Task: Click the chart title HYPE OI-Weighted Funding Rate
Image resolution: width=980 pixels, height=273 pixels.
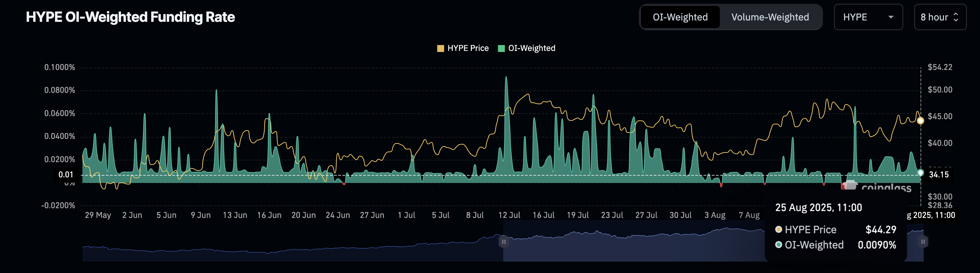Action: [x=130, y=17]
